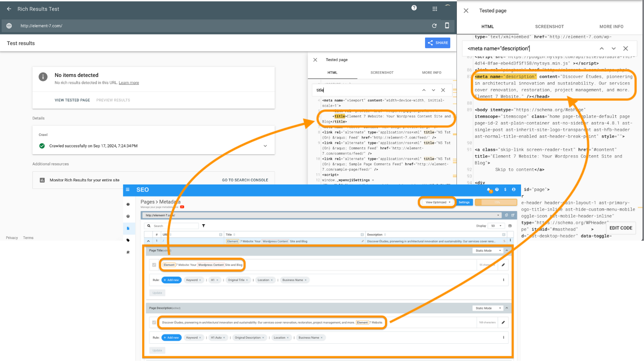
Task: Click the SHARE button
Action: (x=437, y=43)
